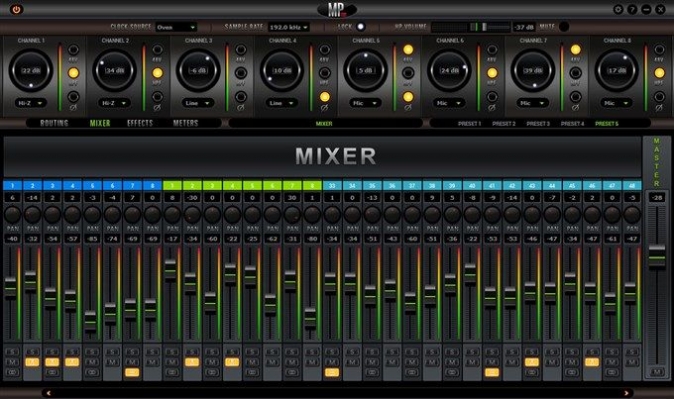
Task: Toggle stereo link on channel 39
Action: click(x=452, y=372)
